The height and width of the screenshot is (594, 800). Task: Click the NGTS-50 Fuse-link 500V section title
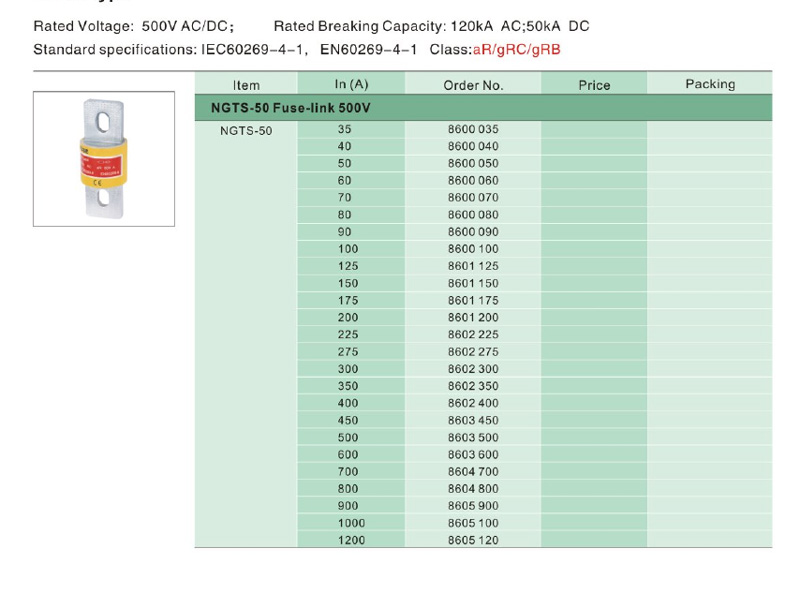[290, 107]
